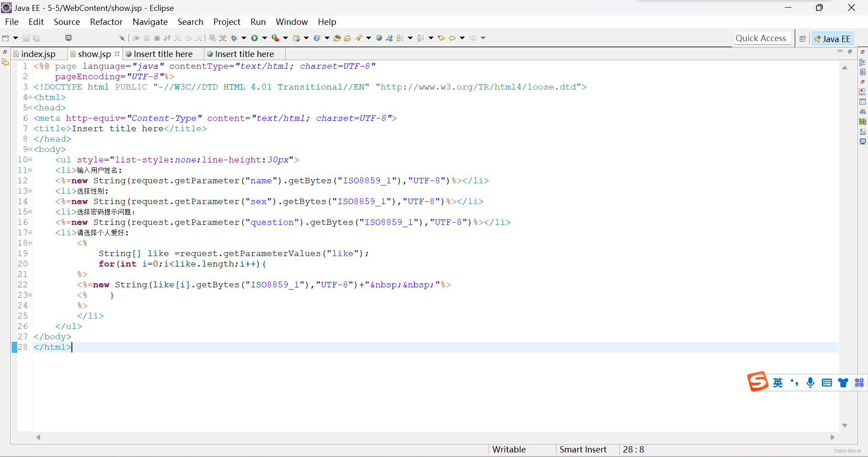Viewport: 868px width, 457px height.
Task: Collapse the head fold on line 5
Action: click(30, 108)
